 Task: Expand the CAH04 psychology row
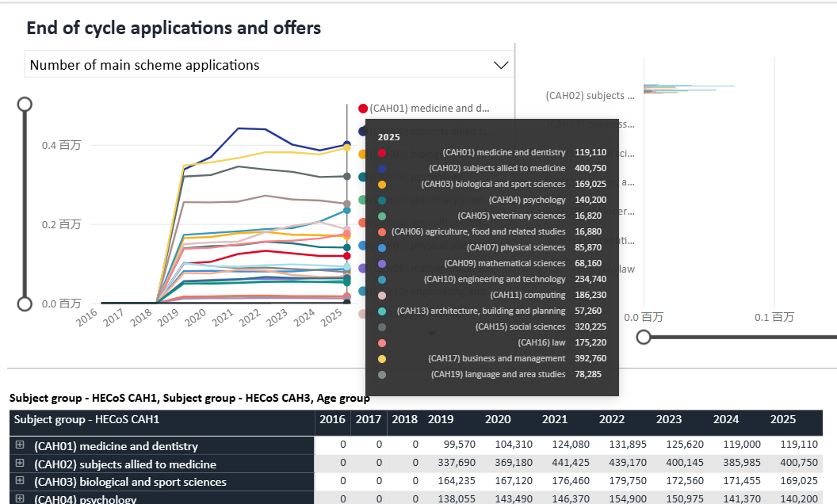pyautogui.click(x=20, y=498)
